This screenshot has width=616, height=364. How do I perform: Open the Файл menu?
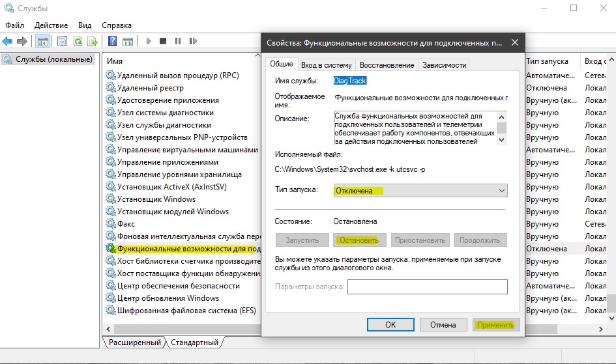[x=14, y=25]
